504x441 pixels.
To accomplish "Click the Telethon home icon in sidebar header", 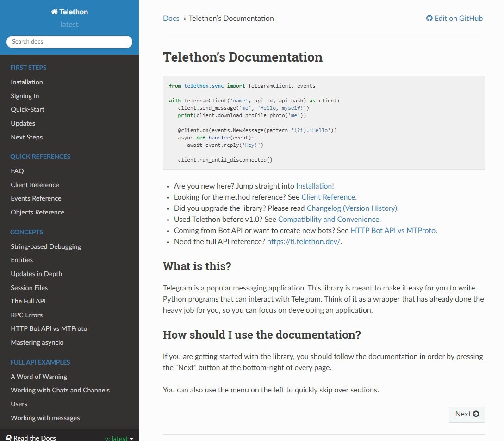I will [x=54, y=12].
